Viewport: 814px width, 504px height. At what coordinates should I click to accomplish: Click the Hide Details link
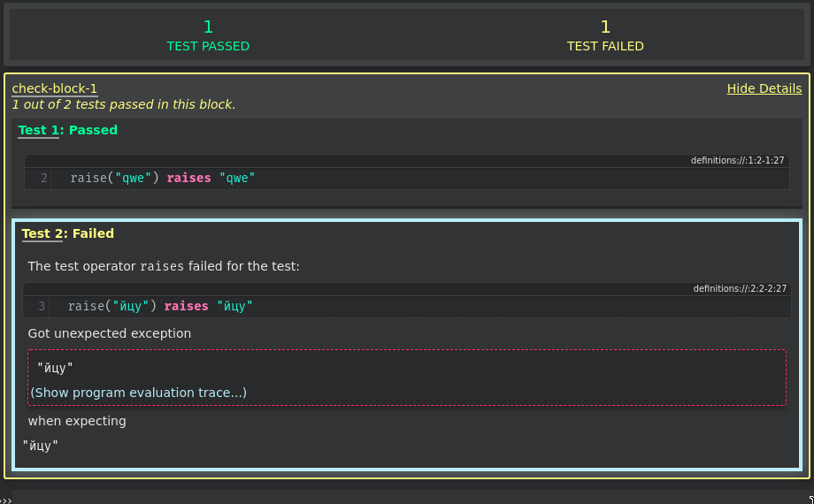click(x=764, y=88)
